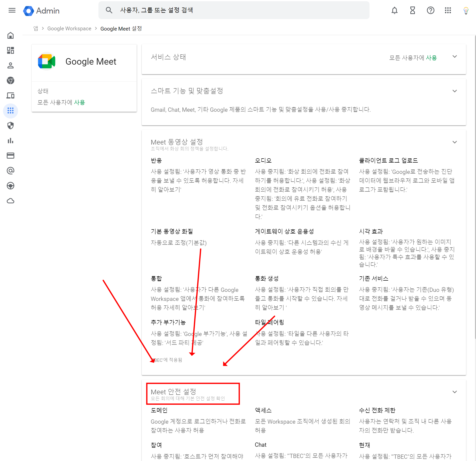This screenshot has height=461, width=476.
Task: Click the Google Meet 설정 breadcrumb
Action: (121, 29)
